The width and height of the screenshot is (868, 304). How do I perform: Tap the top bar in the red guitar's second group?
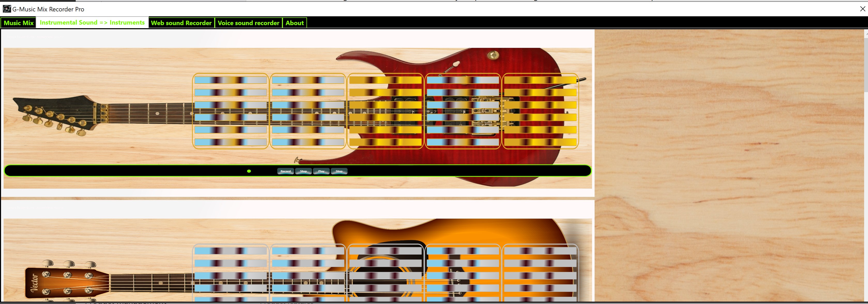308,80
